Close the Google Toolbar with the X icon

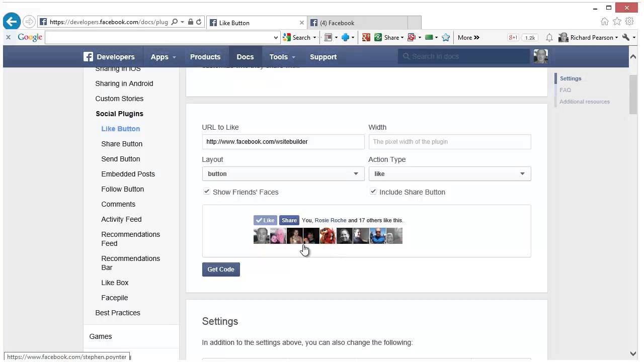8,37
